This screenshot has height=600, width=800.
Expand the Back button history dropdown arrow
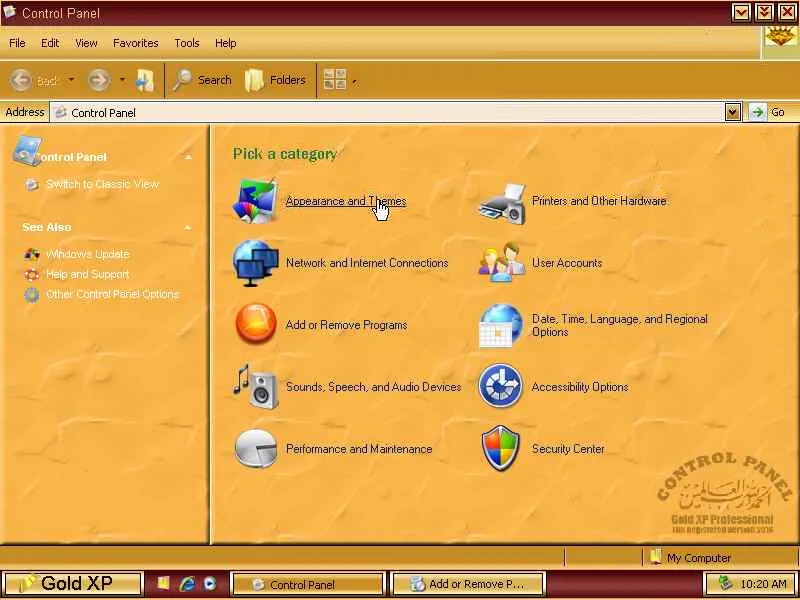point(71,80)
